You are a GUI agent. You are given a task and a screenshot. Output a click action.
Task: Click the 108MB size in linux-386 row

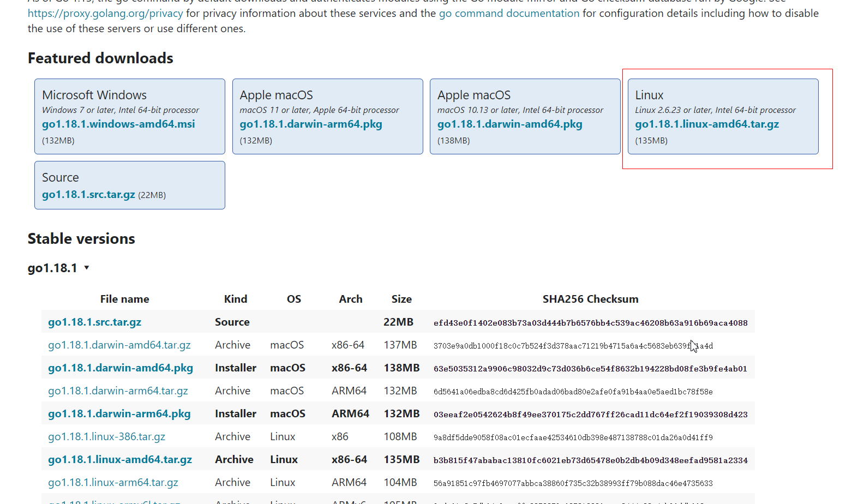coord(400,436)
